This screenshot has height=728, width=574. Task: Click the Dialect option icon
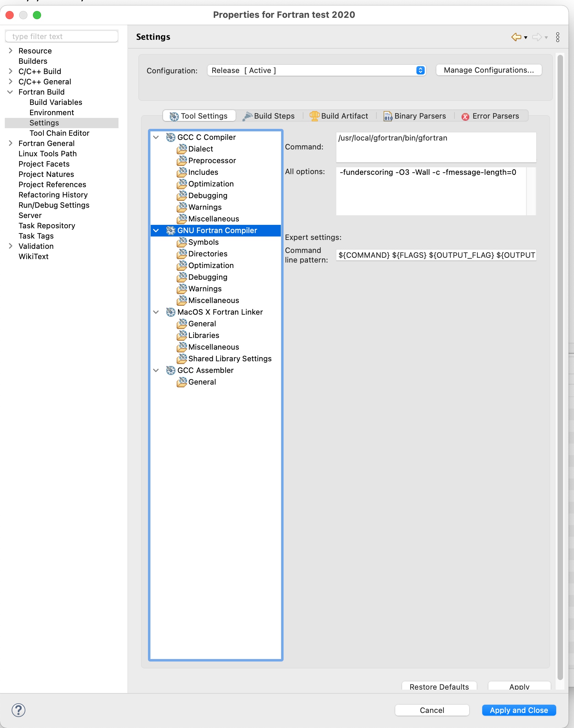pyautogui.click(x=182, y=149)
